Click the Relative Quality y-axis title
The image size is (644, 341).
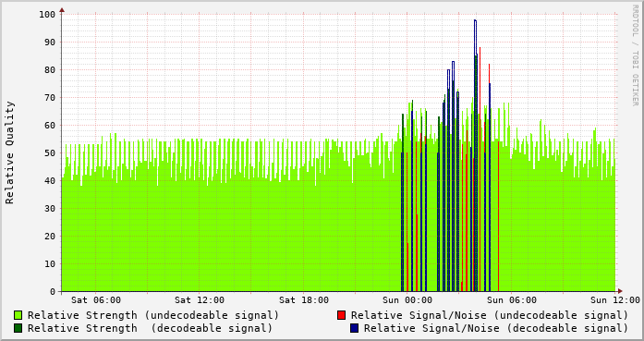[10, 152]
